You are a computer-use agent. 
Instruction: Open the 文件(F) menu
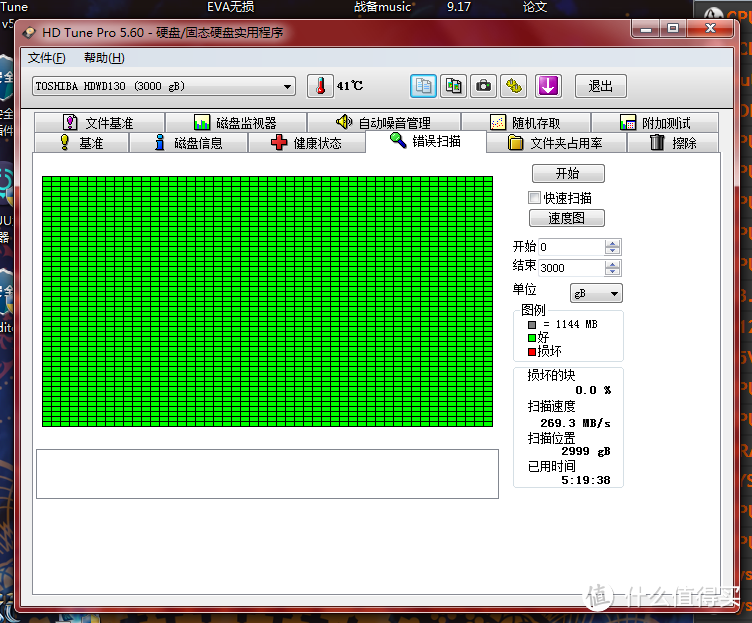[x=47, y=58]
